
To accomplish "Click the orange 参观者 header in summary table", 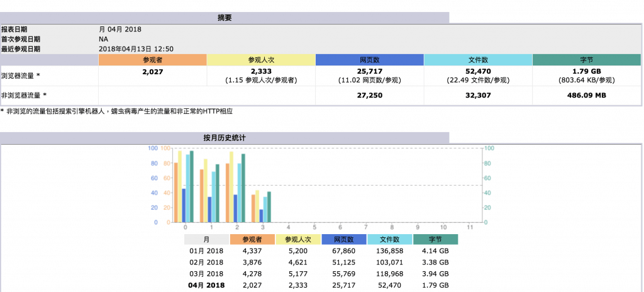I will click(152, 60).
